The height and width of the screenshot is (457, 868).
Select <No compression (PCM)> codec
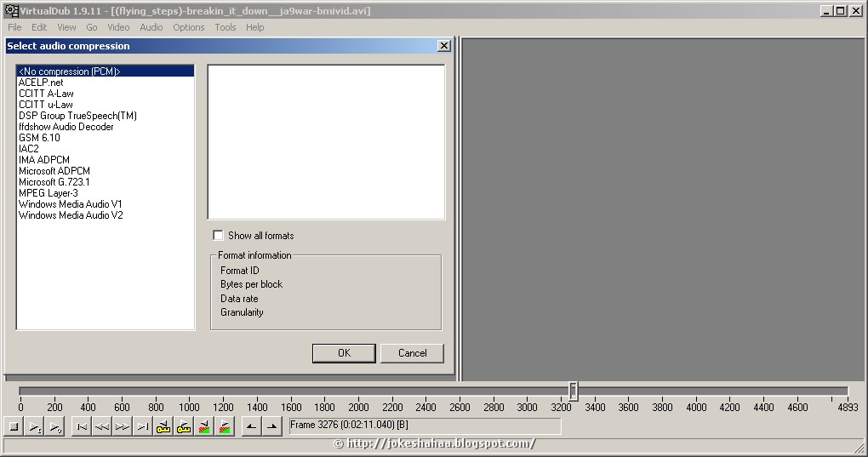106,71
